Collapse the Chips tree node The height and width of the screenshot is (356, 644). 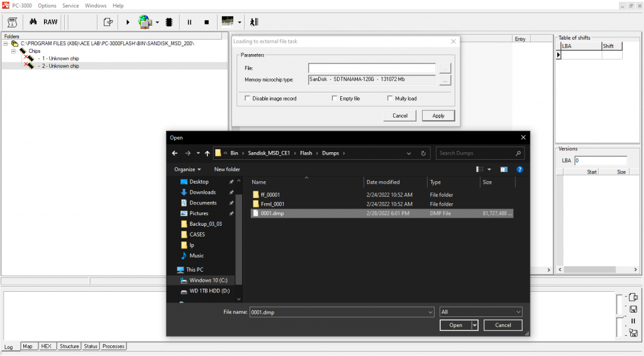(x=13, y=51)
